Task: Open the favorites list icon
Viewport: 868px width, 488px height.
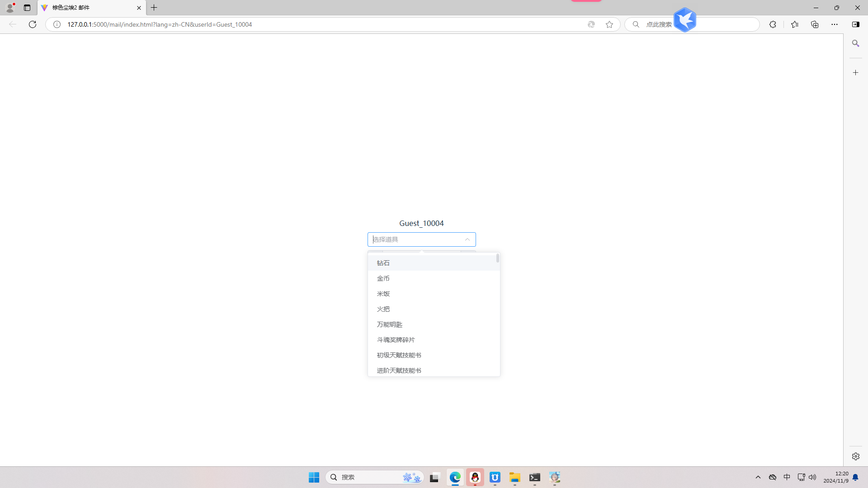Action: [x=795, y=24]
